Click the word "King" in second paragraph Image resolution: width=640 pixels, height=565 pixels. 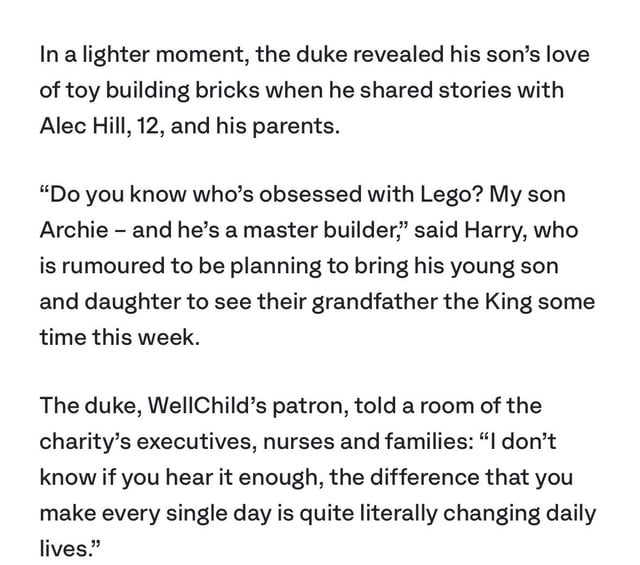(x=509, y=303)
